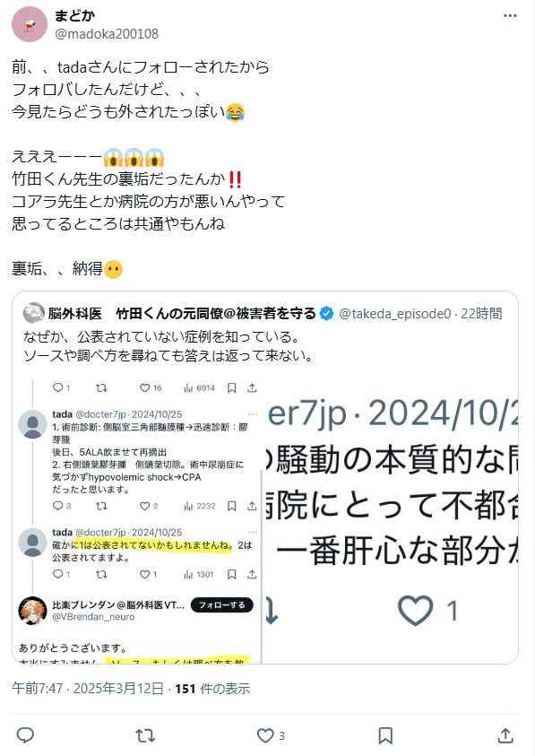Open the quoted tweet text about unpublished cases
This screenshot has height=756, width=535.
[168, 345]
